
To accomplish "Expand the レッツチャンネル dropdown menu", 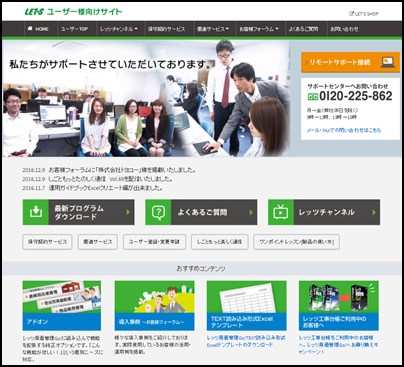I will click(119, 29).
